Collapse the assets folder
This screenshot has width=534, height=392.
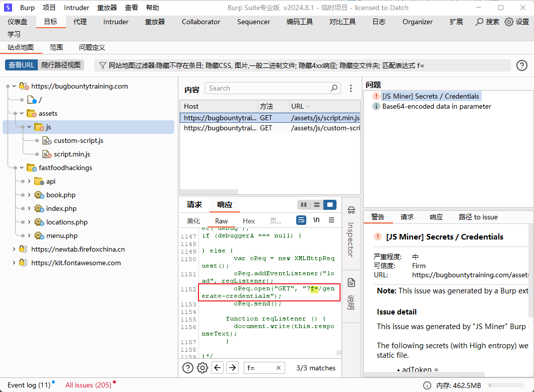[x=22, y=113]
